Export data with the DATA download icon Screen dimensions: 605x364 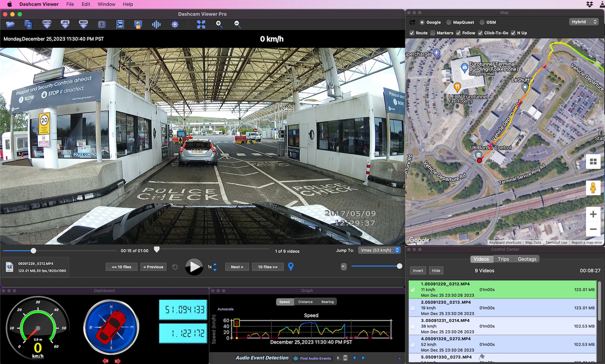pos(47,24)
